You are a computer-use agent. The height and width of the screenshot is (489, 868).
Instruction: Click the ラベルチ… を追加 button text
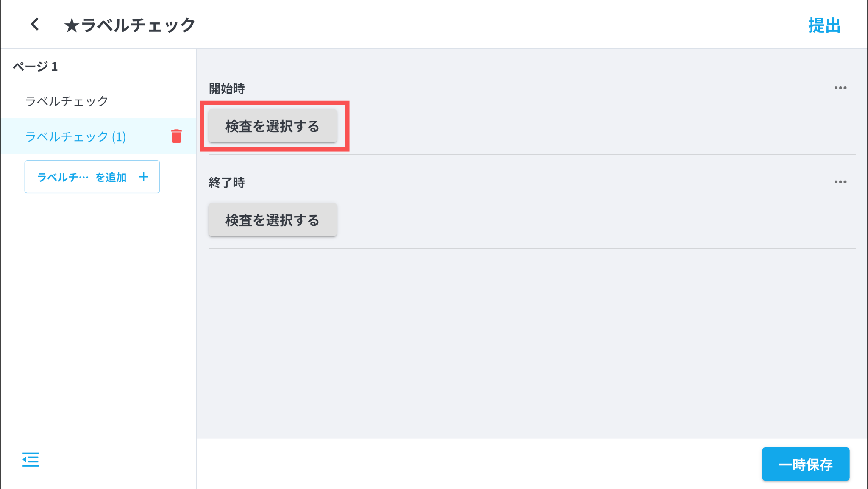point(82,177)
